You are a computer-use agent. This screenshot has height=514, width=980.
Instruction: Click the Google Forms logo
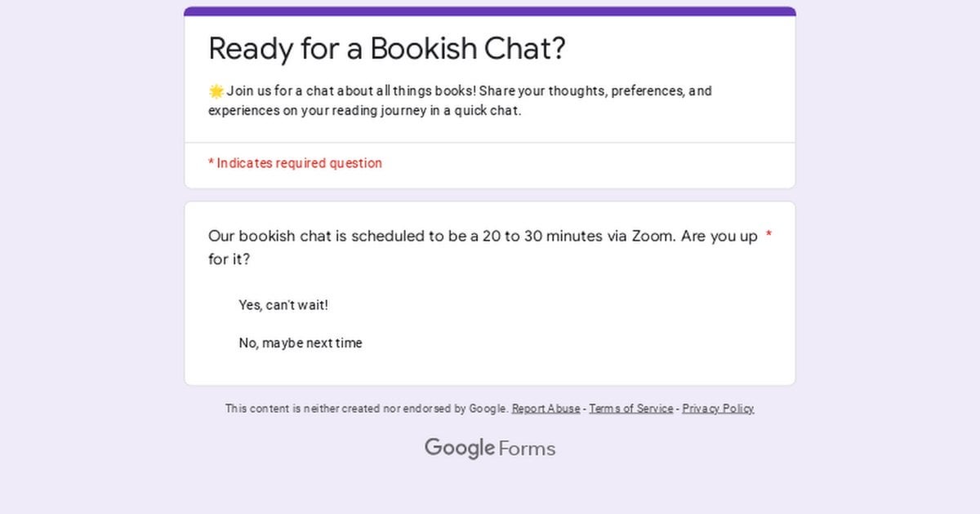click(x=490, y=448)
